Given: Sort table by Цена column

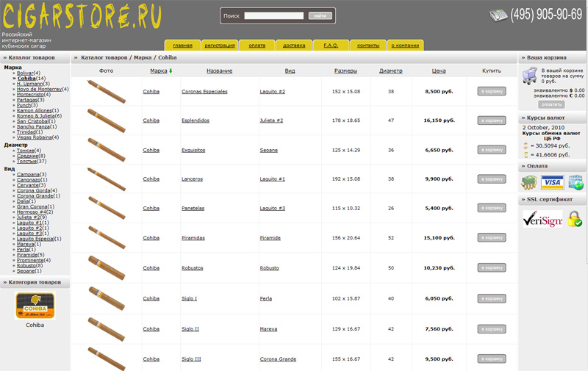Looking at the screenshot, I should coord(439,71).
